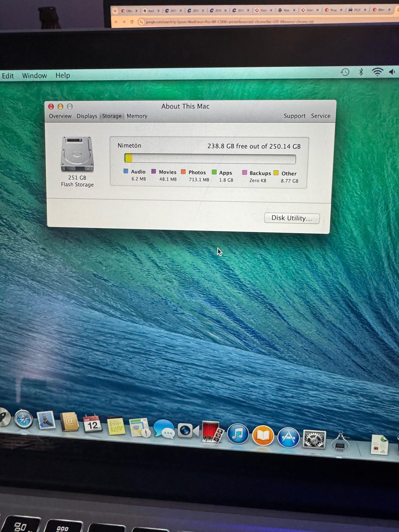Viewport: 399px width, 532px height.
Task: Click the yellow Other color swatch
Action: [x=276, y=173]
